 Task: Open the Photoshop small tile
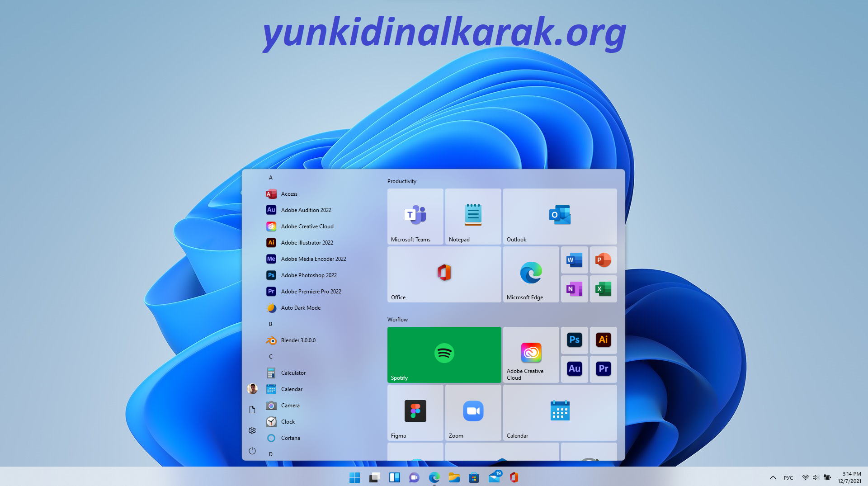[x=574, y=340]
